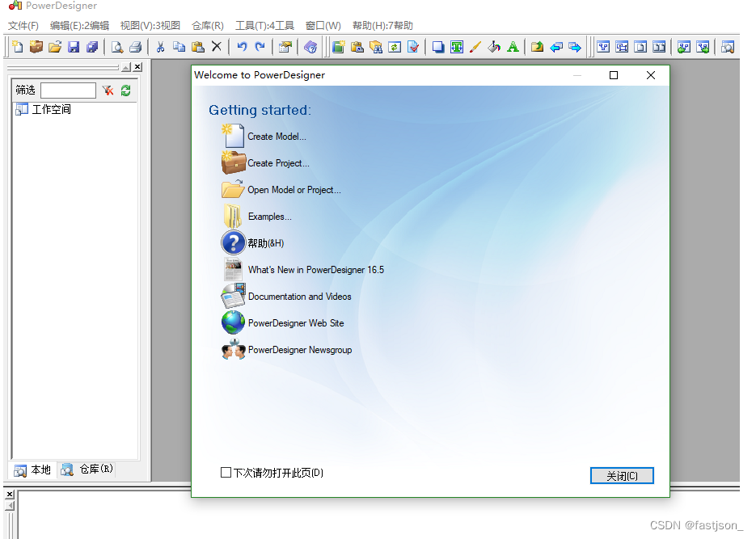Click the clear filter icon in browser
The height and width of the screenshot is (539, 756).
click(x=108, y=90)
